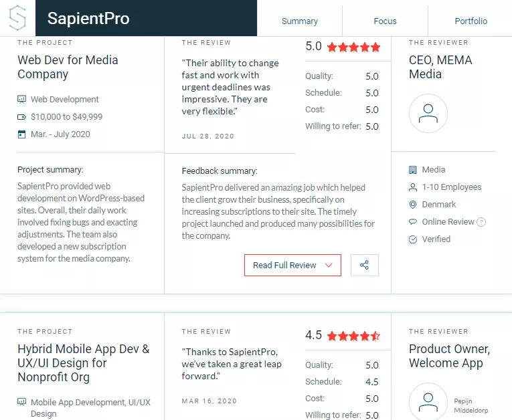Click the question mark help icon by Online Review
Screen dimensions: 512x420
[x=481, y=222]
